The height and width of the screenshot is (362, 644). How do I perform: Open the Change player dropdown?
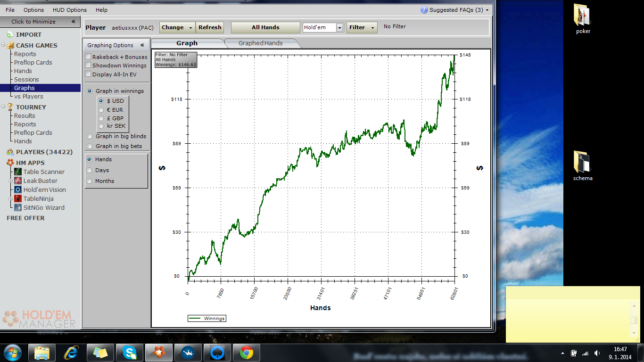pos(177,27)
